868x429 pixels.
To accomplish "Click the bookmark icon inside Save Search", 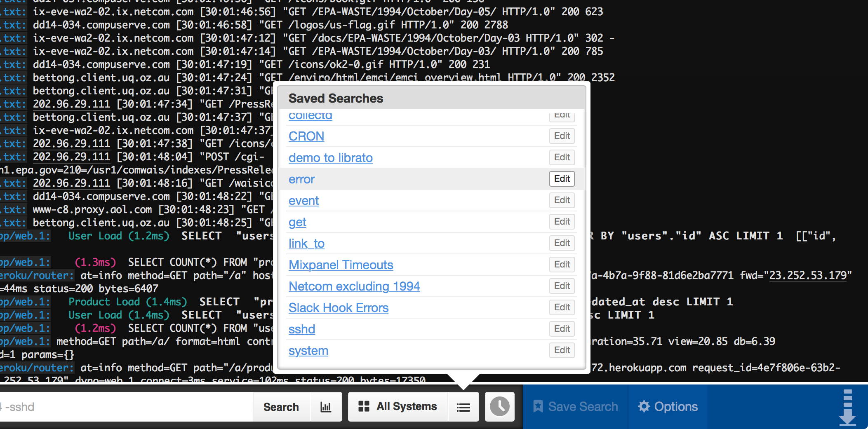I will coord(538,406).
